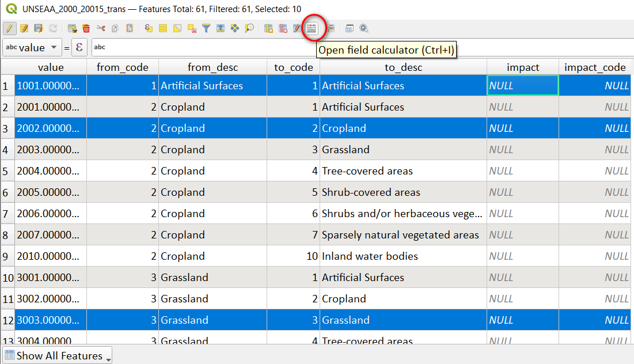Sort by the 'from_desc' column header

[x=212, y=67]
